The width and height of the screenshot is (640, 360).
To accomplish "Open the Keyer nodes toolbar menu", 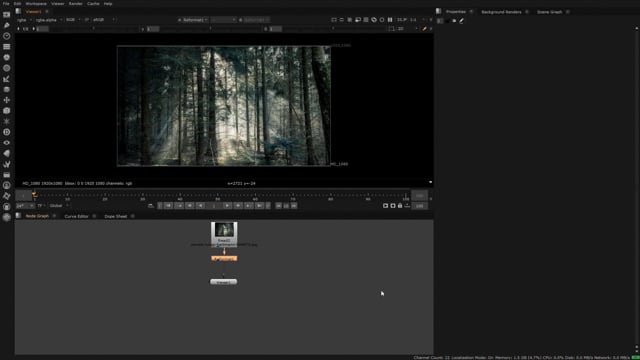I will (7, 79).
